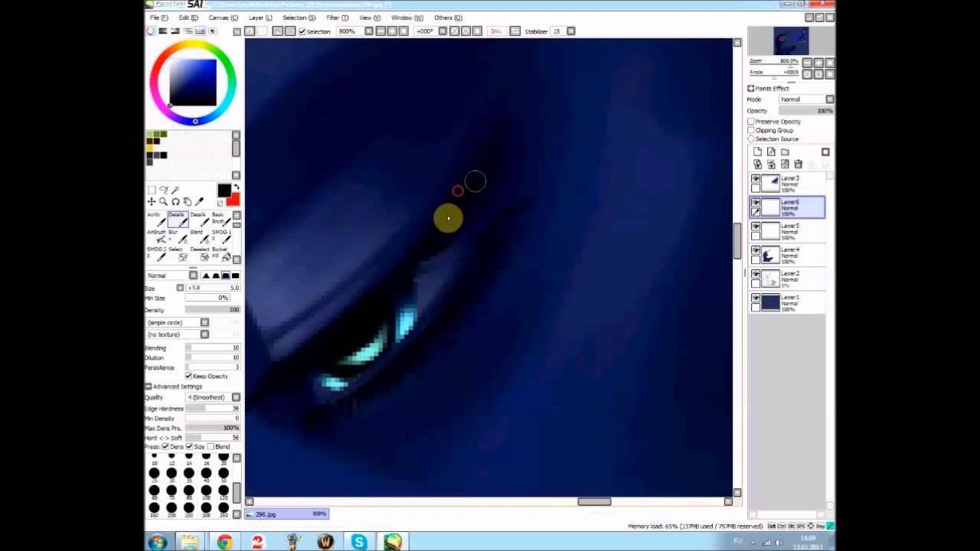Select the Hand pan tool
The image size is (980, 551).
(x=188, y=201)
